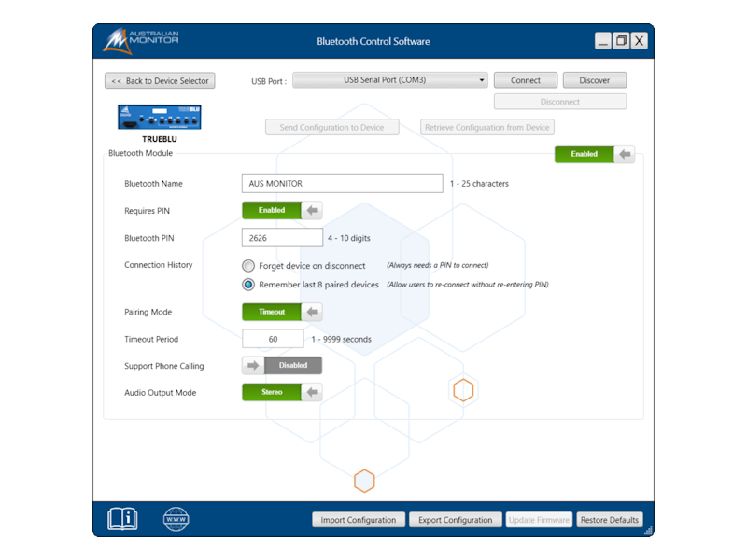Click Import Configuration button
Screen dimensions: 747x560
click(x=359, y=520)
